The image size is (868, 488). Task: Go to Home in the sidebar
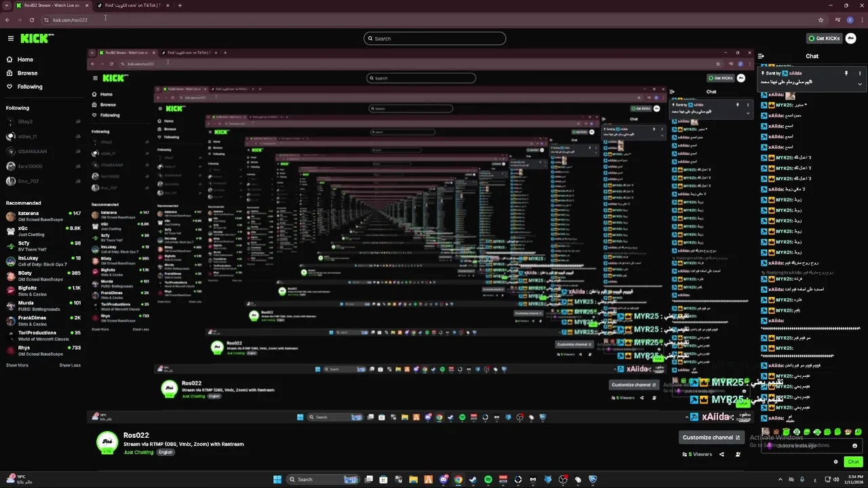click(x=25, y=60)
